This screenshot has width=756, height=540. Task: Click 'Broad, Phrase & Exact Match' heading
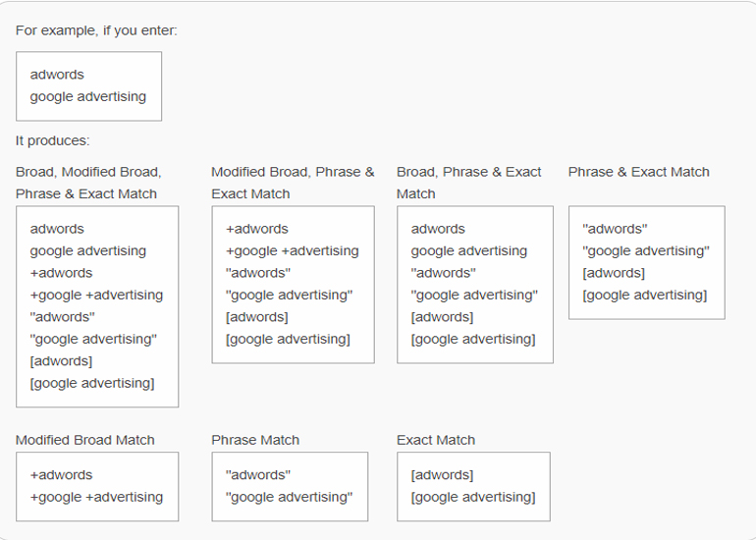pyautogui.click(x=468, y=183)
